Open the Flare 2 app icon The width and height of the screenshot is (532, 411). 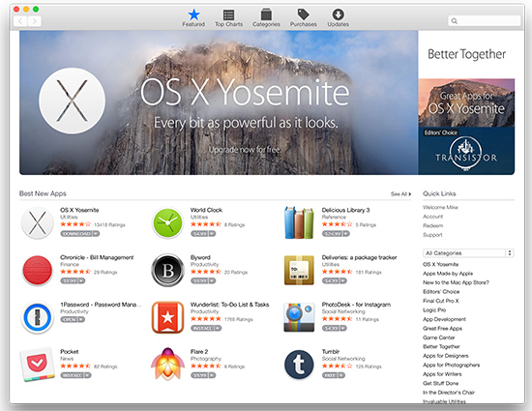click(167, 365)
